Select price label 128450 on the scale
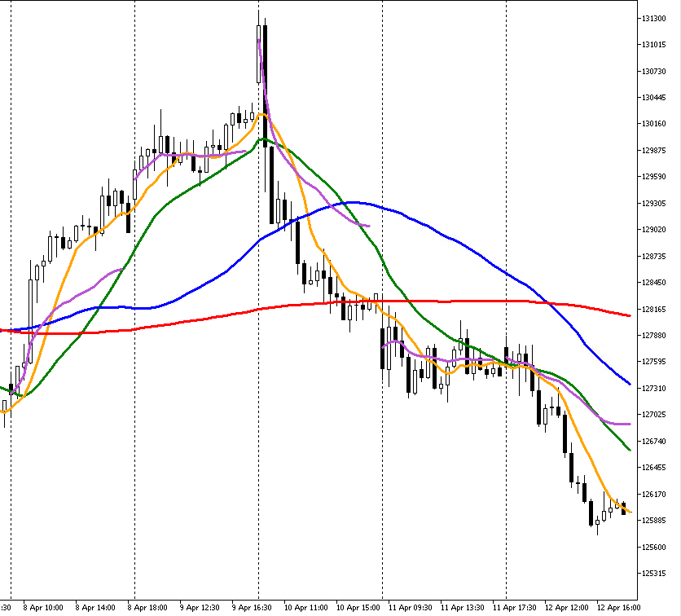Viewport: 681px width, 616px height. [x=653, y=283]
